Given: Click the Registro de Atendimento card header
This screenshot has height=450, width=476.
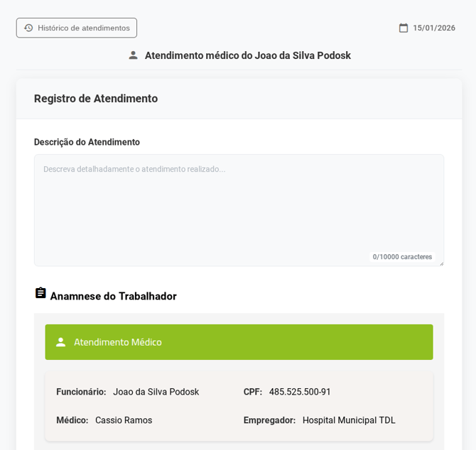Looking at the screenshot, I should click(x=96, y=99).
